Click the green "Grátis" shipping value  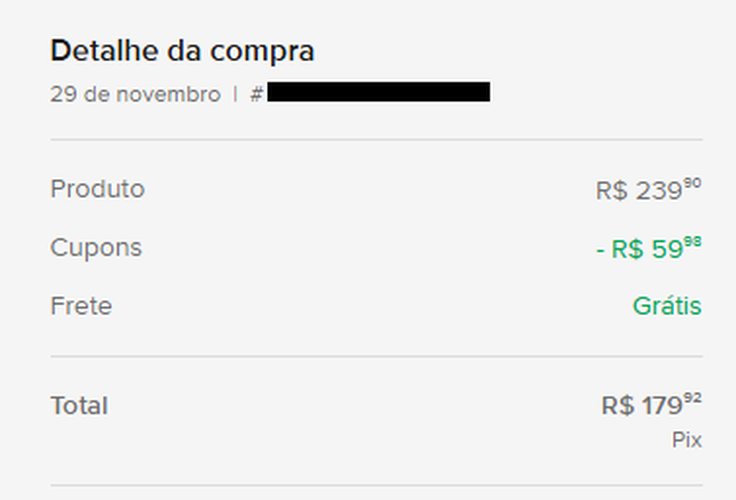[667, 306]
